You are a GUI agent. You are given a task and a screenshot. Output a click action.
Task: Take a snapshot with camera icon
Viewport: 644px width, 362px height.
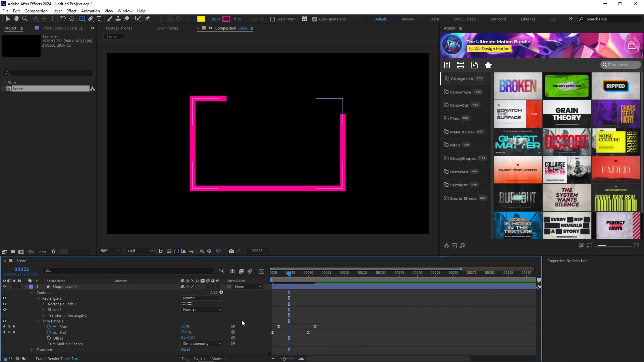tap(231, 251)
